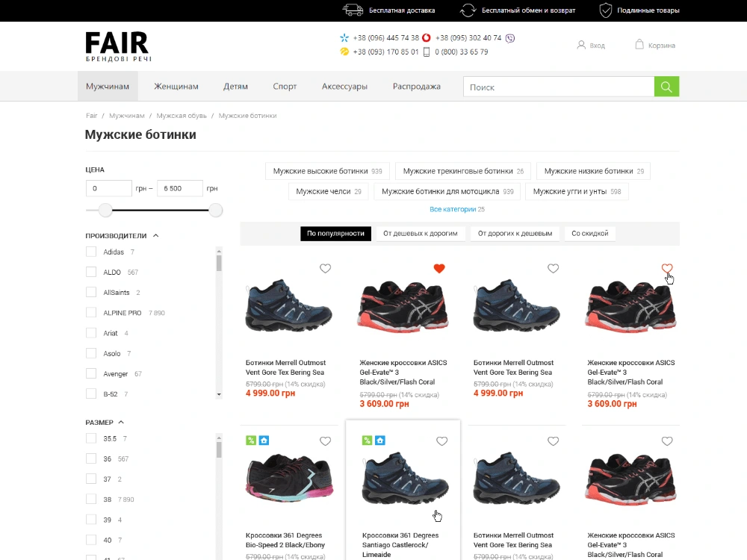
Task: Check the ALDO manufacturer filter
Action: coord(91,272)
